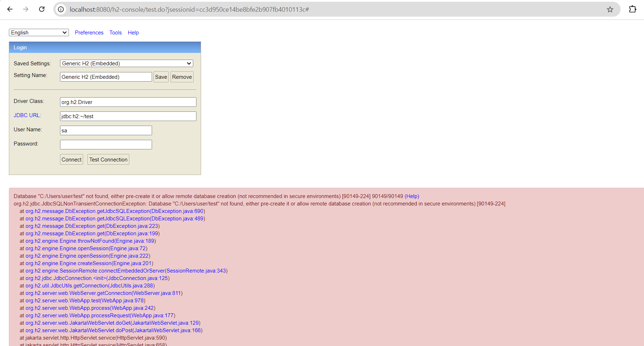
Task: Go back to the previous page
Action: 10,9
